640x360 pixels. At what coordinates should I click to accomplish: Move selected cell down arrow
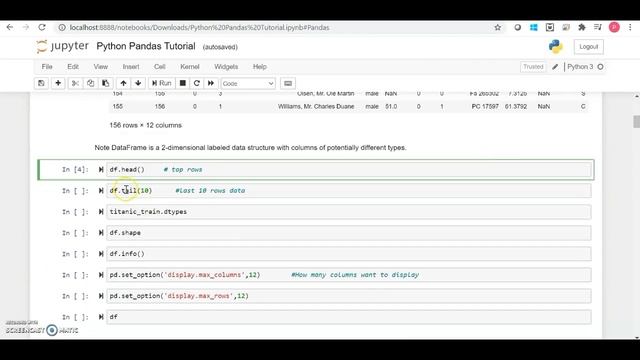[x=138, y=83]
